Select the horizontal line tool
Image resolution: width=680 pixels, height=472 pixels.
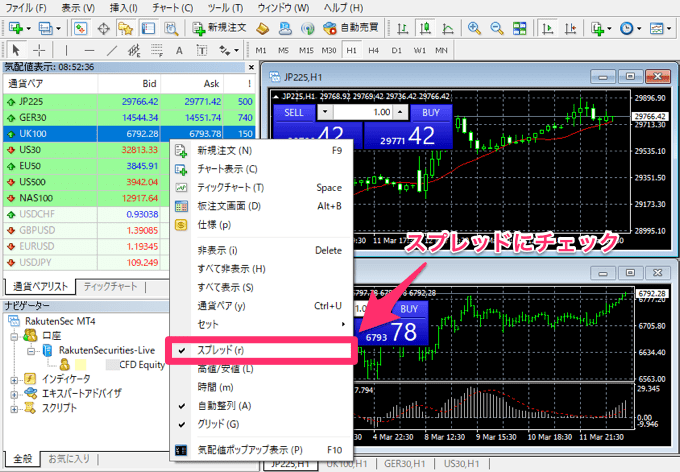pyautogui.click(x=89, y=50)
